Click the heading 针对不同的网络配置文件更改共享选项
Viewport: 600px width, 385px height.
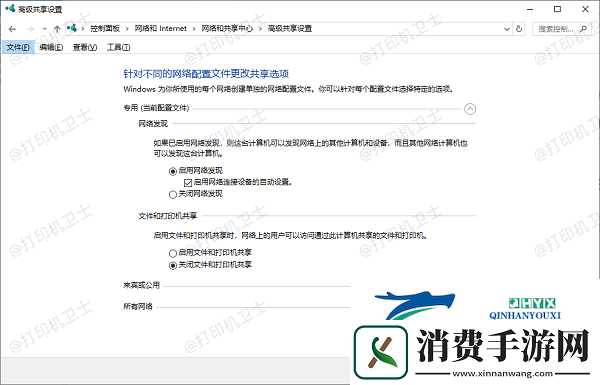pos(206,73)
